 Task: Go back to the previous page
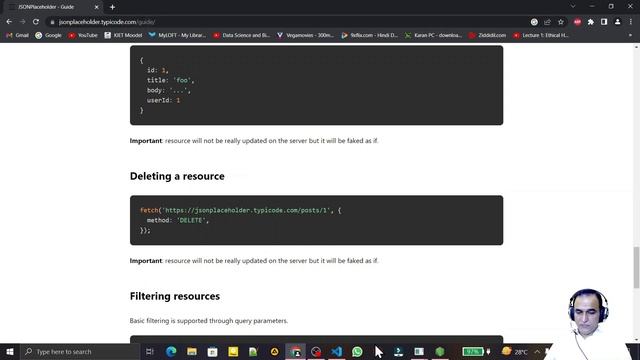click(x=9, y=22)
